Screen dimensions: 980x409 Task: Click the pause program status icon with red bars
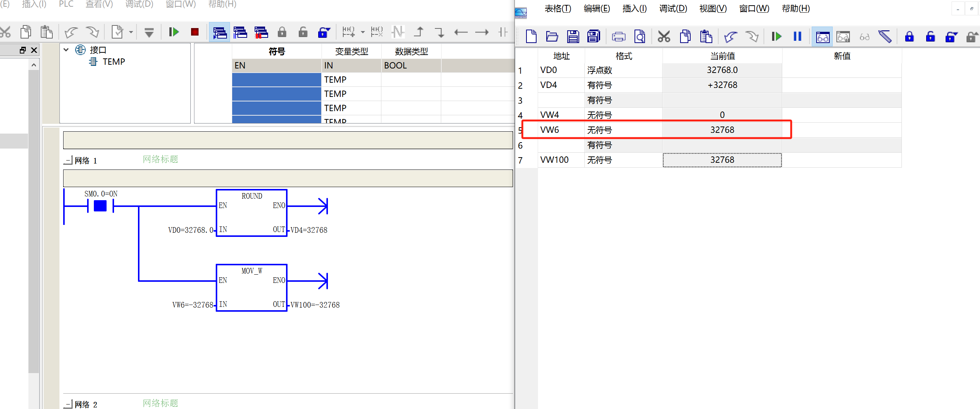(x=261, y=33)
